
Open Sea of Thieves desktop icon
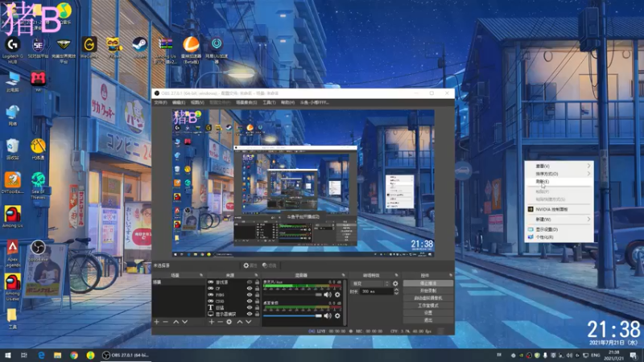pos(38,186)
